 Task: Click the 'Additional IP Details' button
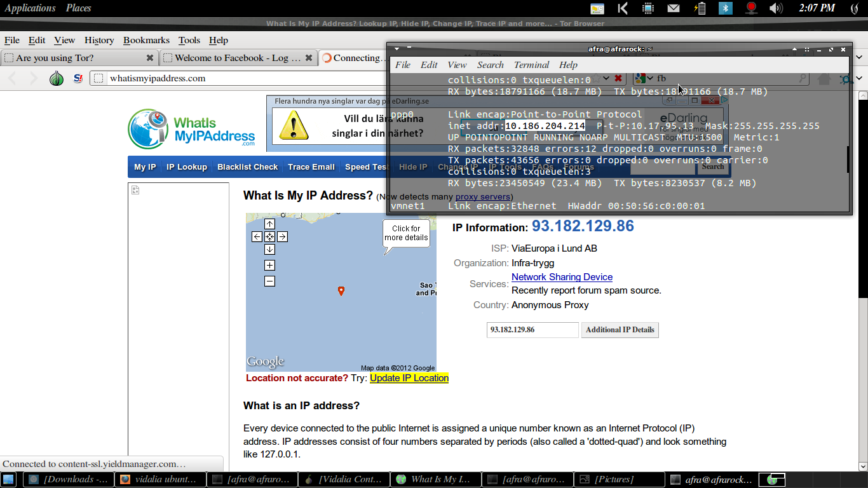pyautogui.click(x=620, y=330)
